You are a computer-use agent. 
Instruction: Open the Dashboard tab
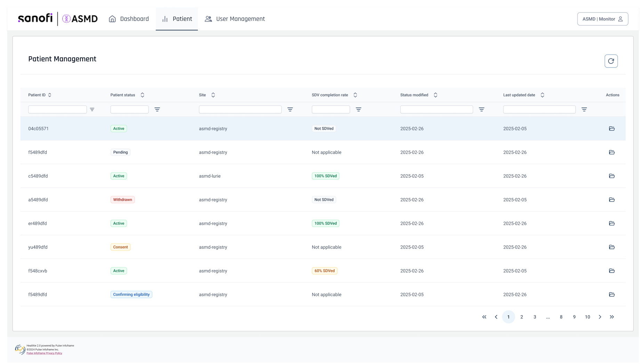pos(129,19)
